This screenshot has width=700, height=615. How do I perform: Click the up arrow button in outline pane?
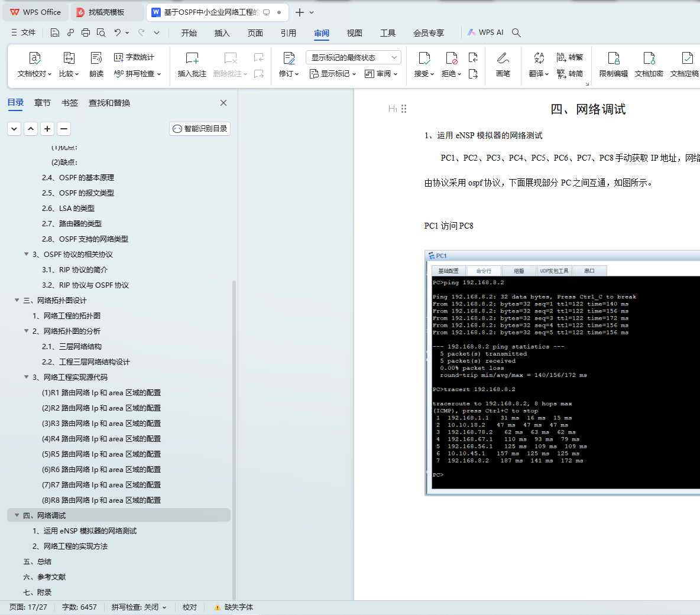point(31,129)
